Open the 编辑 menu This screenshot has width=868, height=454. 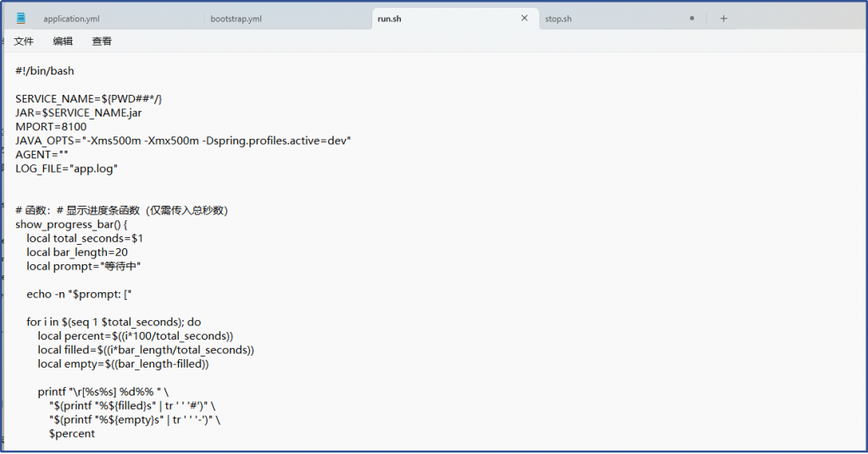pos(63,41)
